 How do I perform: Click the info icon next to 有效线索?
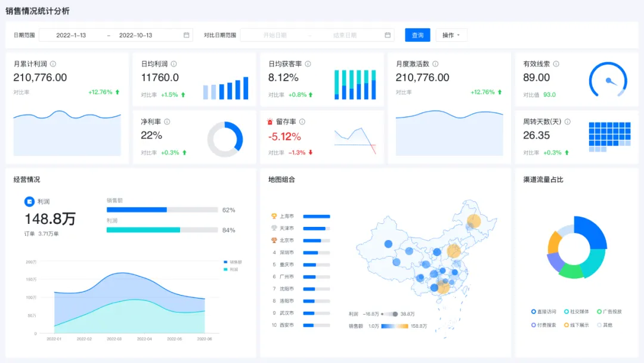pyautogui.click(x=556, y=64)
